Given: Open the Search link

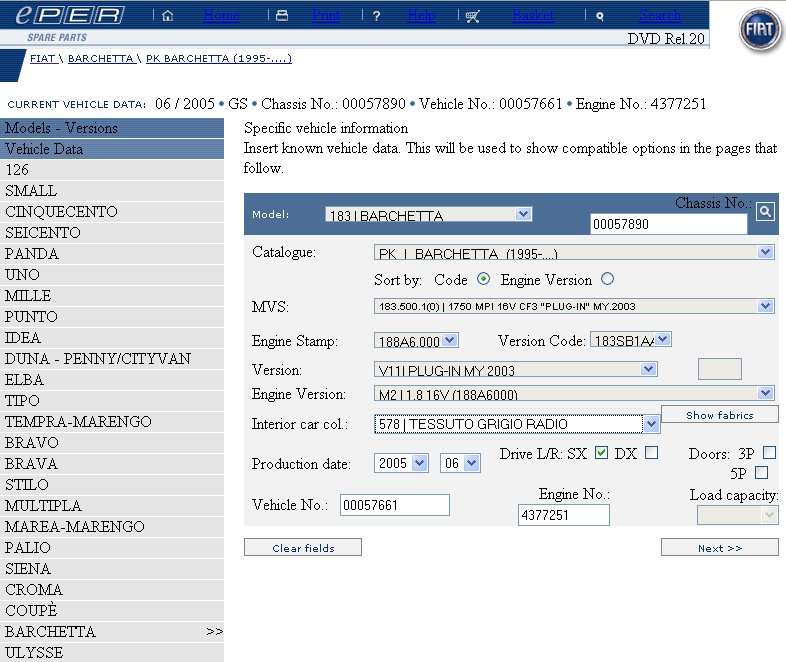Looking at the screenshot, I should (x=660, y=16).
